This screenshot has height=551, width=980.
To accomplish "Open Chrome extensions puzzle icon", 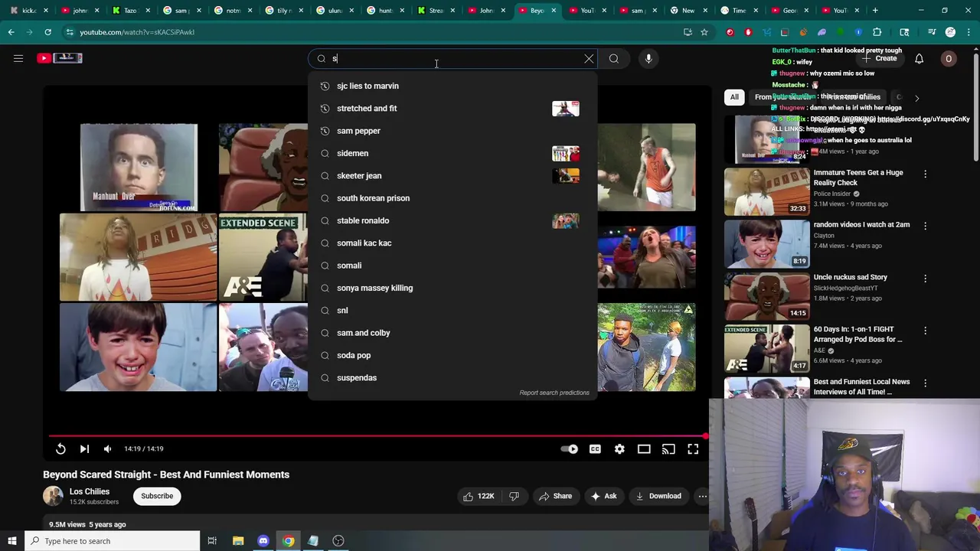I will tap(877, 32).
